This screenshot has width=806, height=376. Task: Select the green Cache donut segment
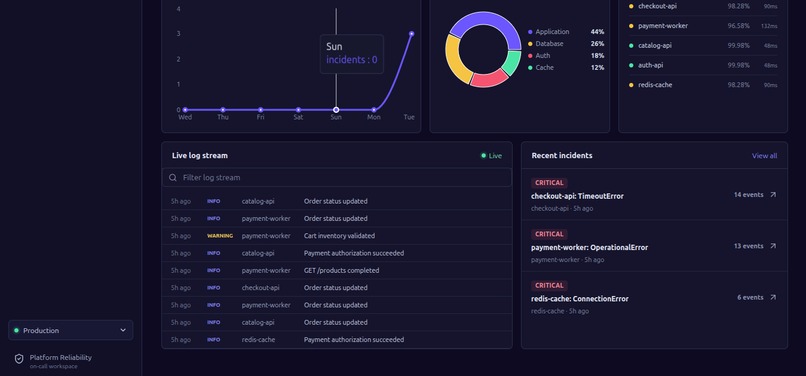click(512, 63)
